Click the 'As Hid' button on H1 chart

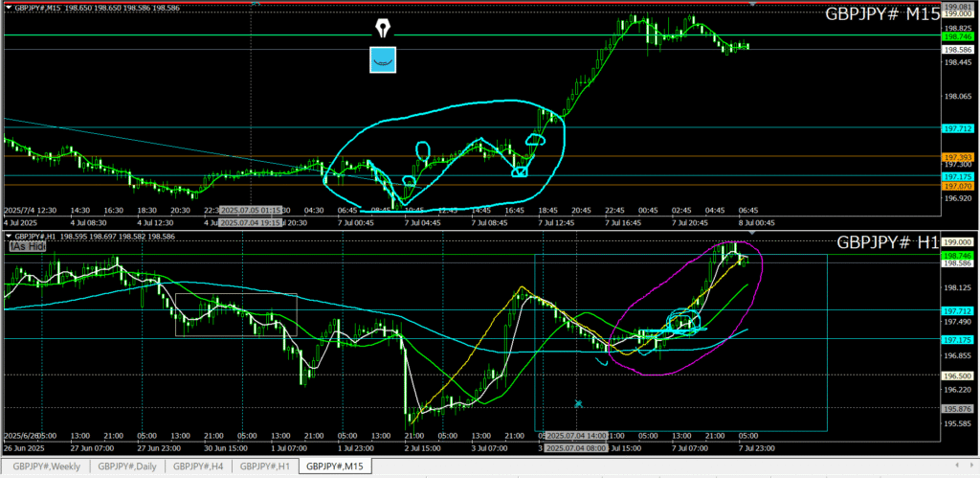[x=27, y=246]
